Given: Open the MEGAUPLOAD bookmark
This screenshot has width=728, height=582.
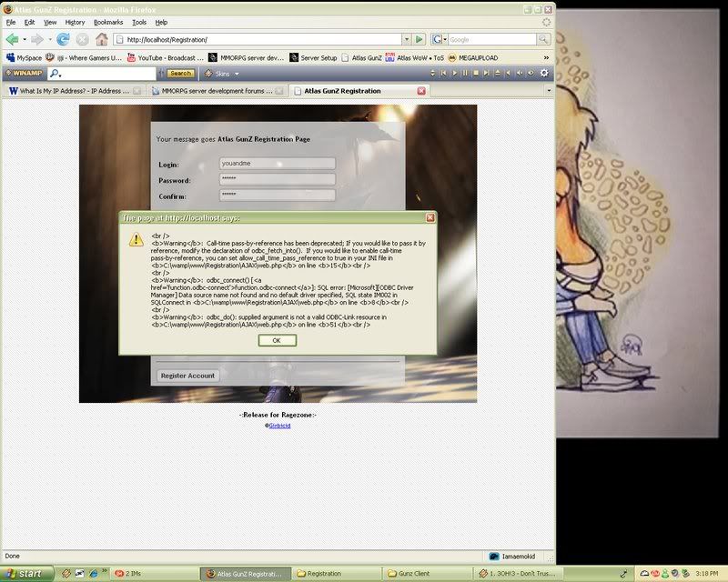Looking at the screenshot, I should [x=472, y=58].
